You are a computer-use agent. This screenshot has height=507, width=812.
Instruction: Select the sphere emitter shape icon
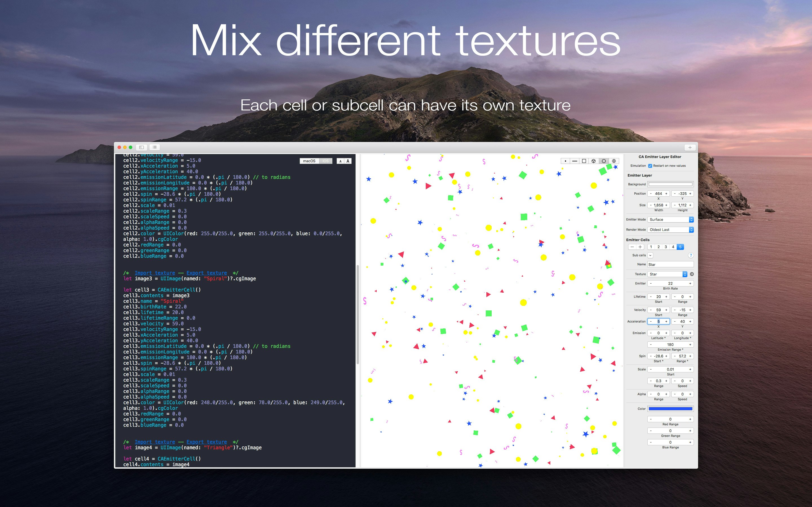pos(614,161)
